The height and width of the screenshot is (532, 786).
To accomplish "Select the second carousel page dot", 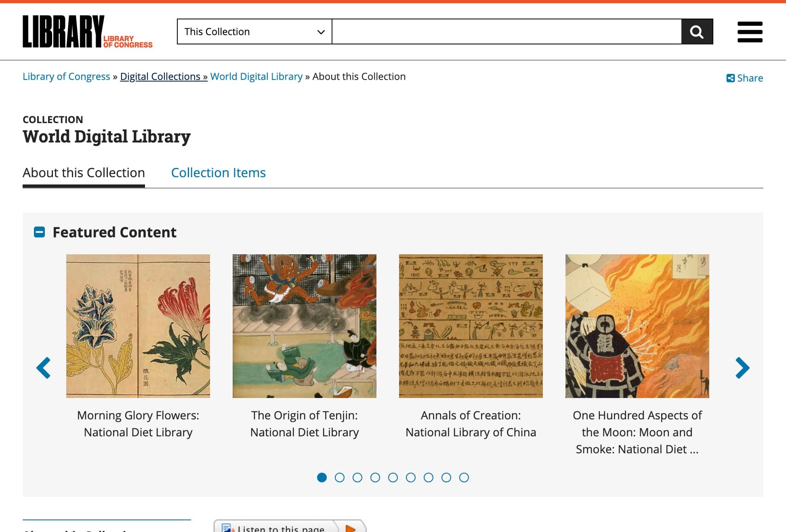I will click(x=340, y=478).
